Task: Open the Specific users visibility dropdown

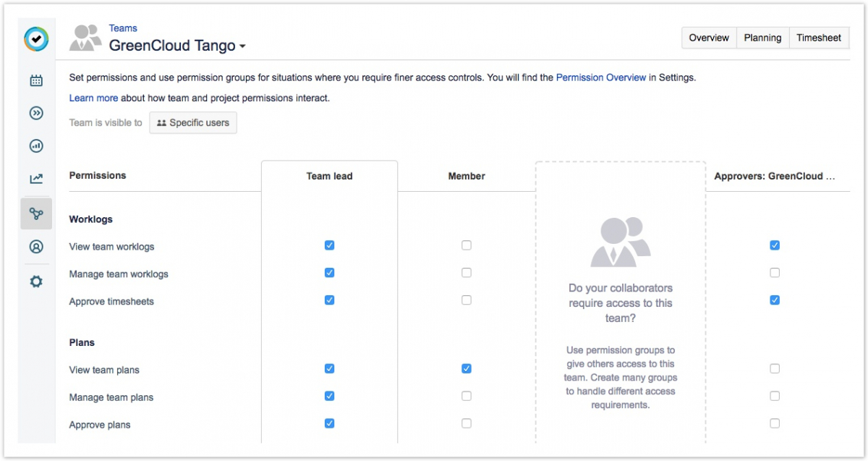Action: tap(193, 123)
